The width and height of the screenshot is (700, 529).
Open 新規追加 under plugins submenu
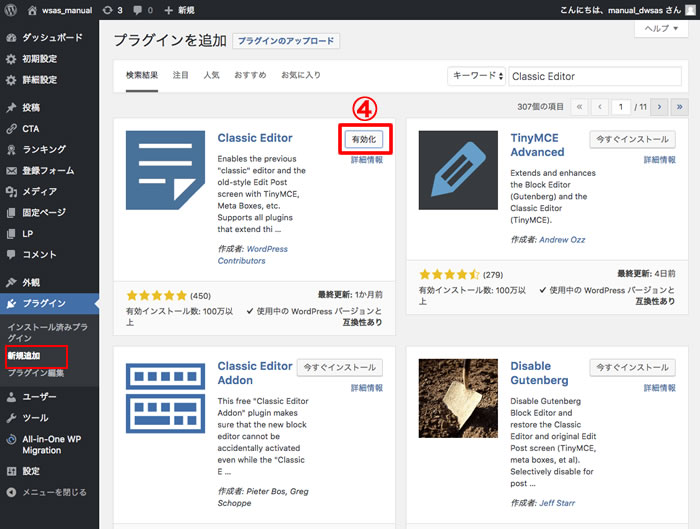(x=24, y=355)
